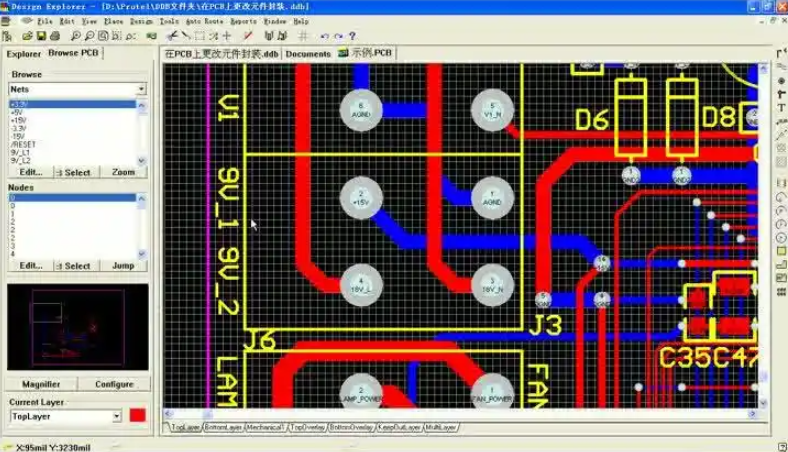Open the Auto Route menu

coord(205,20)
